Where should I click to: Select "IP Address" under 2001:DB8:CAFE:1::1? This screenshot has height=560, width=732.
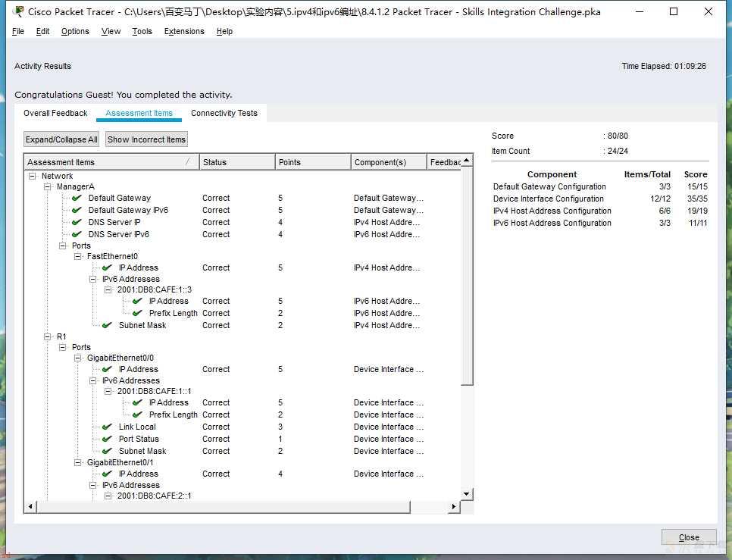pos(168,402)
